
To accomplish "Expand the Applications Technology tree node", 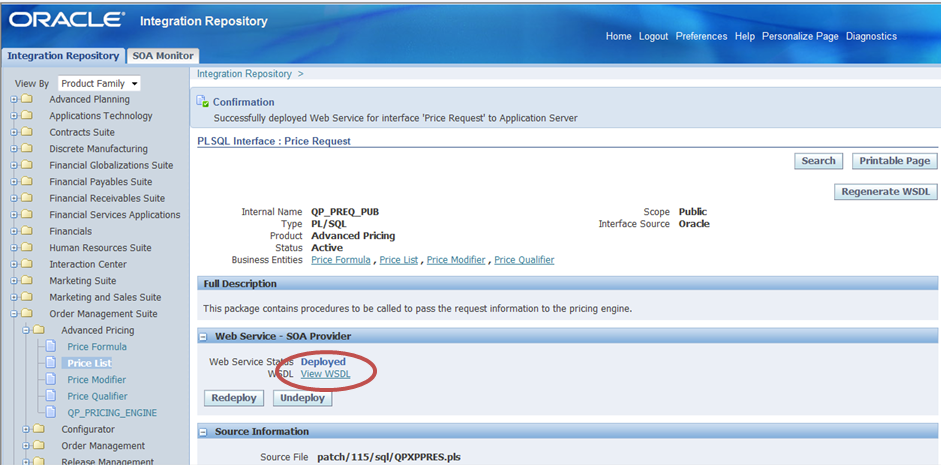I will click(x=14, y=116).
